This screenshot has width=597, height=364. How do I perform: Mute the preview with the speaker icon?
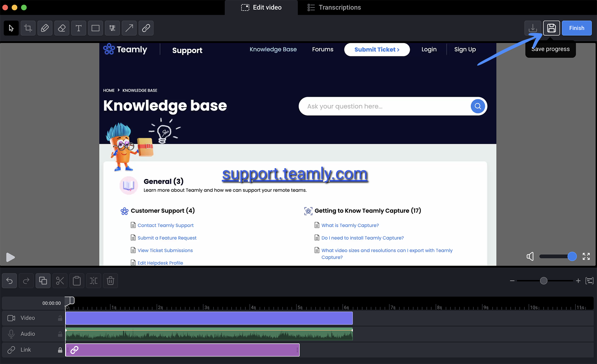click(530, 257)
